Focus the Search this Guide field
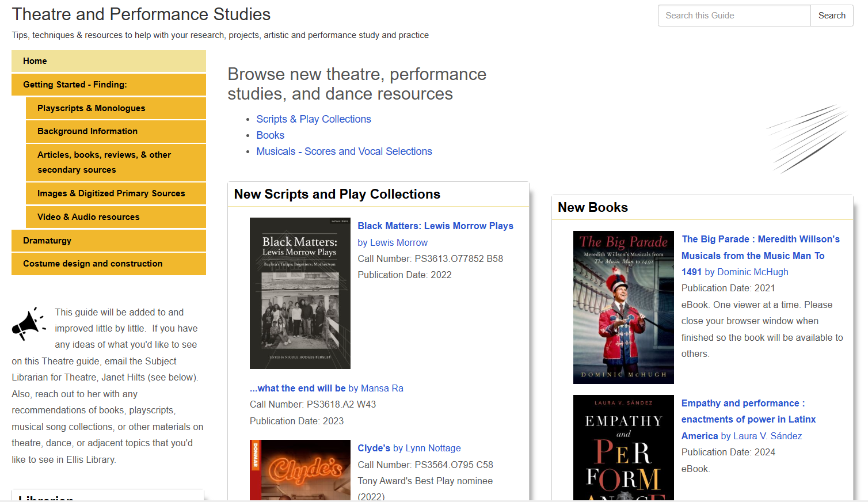This screenshot has width=868, height=502. pyautogui.click(x=734, y=16)
